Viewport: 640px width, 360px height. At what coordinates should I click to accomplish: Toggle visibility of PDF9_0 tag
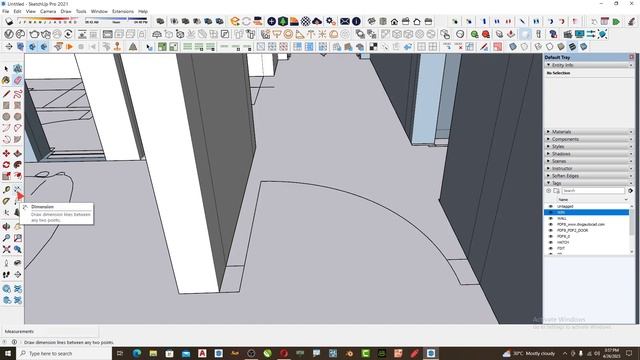pyautogui.click(x=551, y=236)
